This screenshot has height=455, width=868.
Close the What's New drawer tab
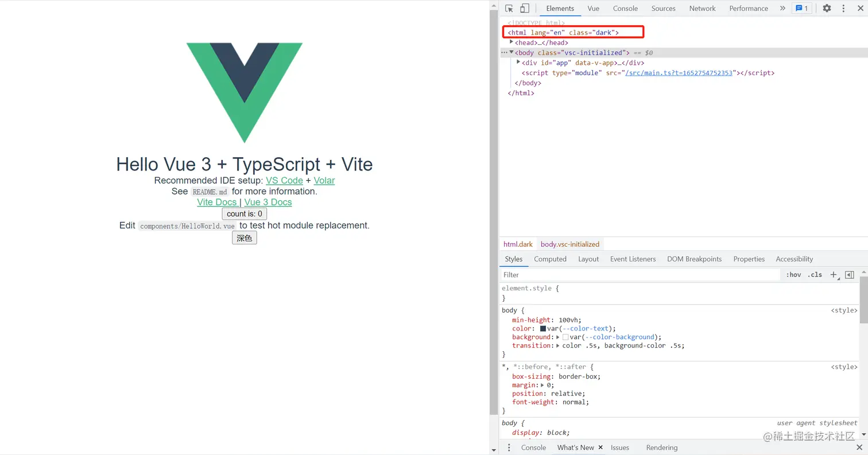600,448
